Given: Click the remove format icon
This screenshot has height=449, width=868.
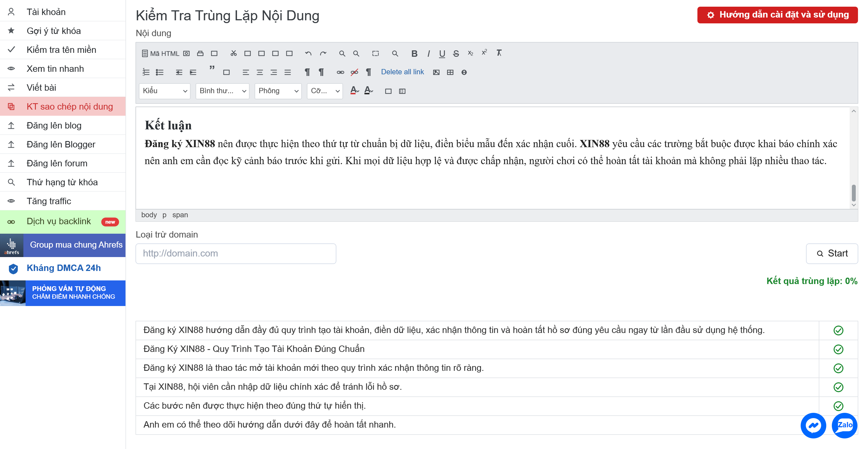Looking at the screenshot, I should point(499,53).
